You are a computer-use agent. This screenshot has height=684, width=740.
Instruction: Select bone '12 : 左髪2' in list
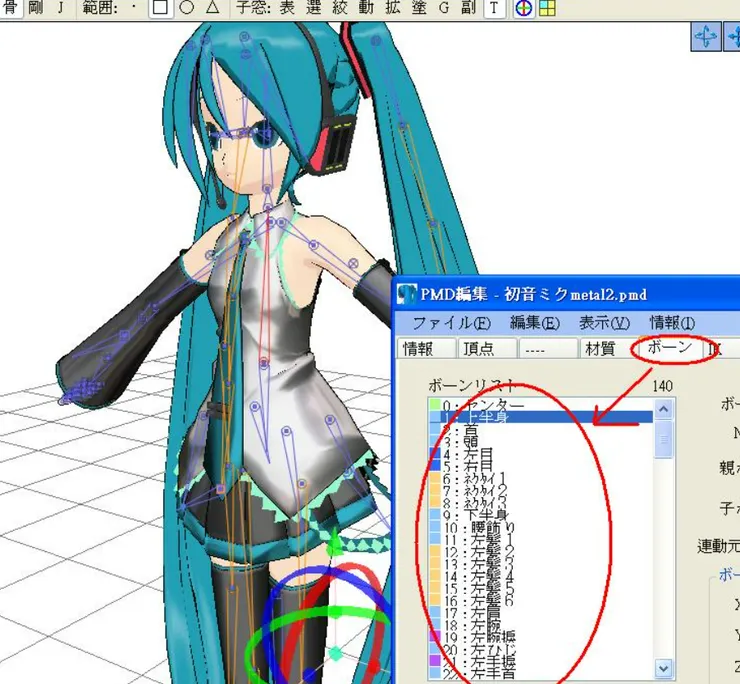click(x=541, y=552)
